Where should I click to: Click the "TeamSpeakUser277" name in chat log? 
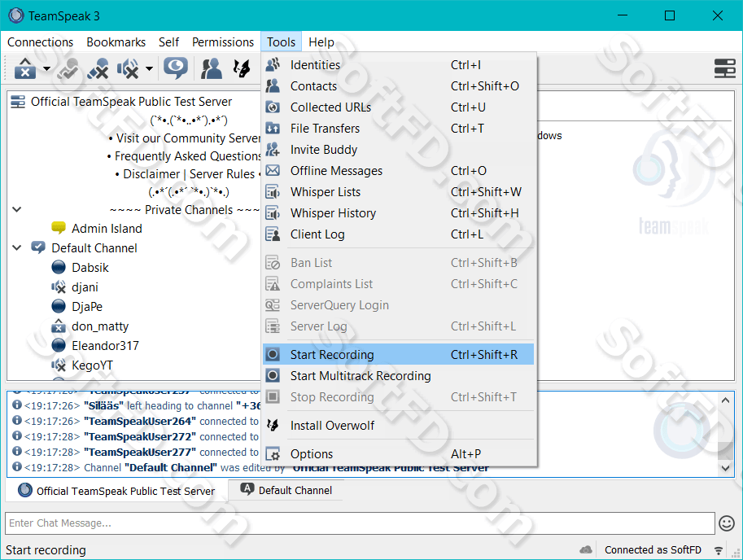[140, 453]
